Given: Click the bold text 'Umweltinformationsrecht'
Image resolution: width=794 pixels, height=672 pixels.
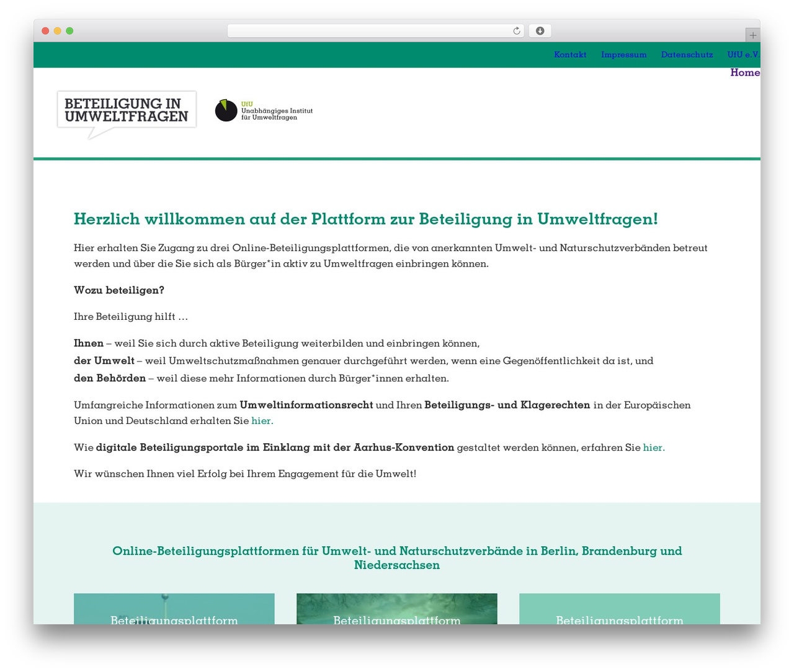Looking at the screenshot, I should click(306, 405).
